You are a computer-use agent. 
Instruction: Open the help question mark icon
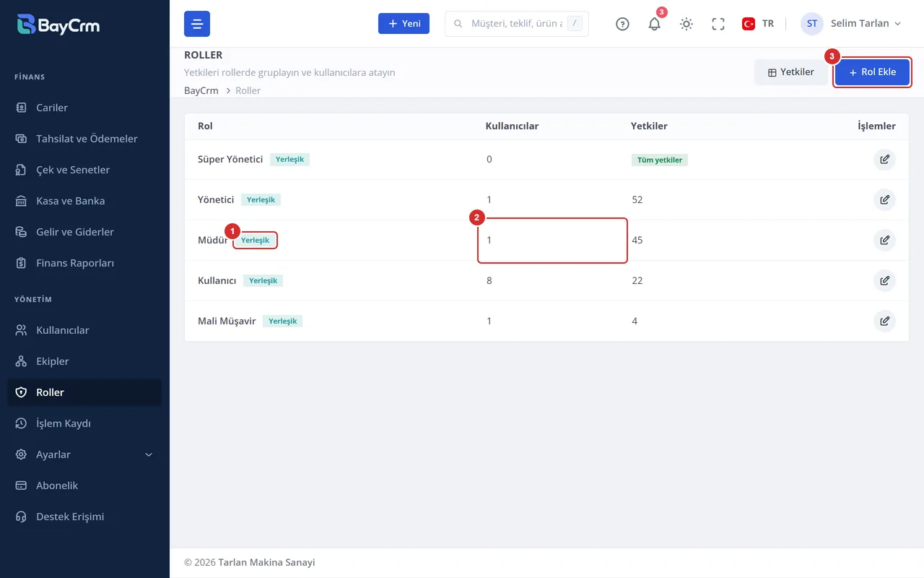[x=622, y=24]
